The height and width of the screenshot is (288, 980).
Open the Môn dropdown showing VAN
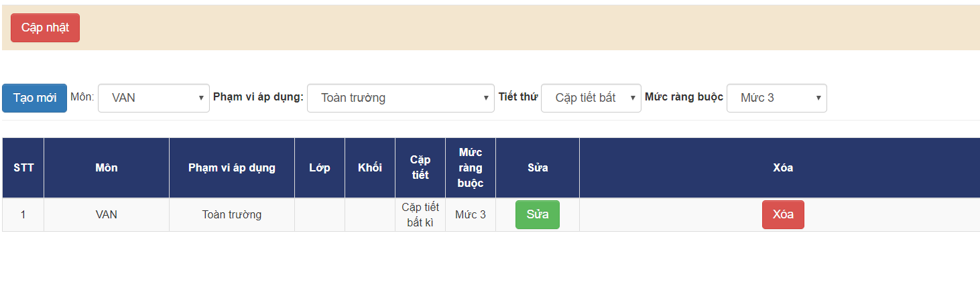click(154, 98)
